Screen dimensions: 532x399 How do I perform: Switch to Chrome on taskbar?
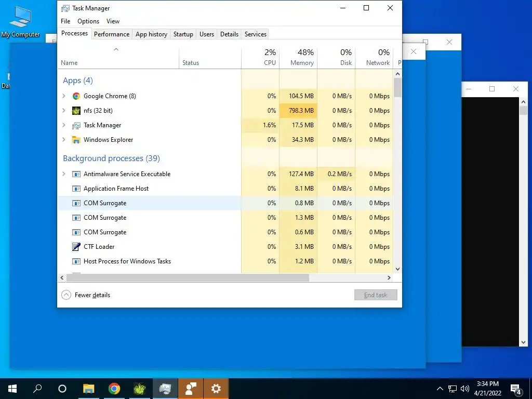click(114, 389)
